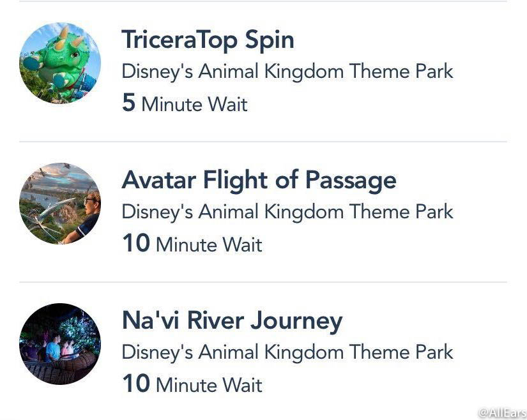Image resolution: width=527 pixels, height=420 pixels.
Task: Click the number 10 in Avatar's wait time
Action: 136,243
